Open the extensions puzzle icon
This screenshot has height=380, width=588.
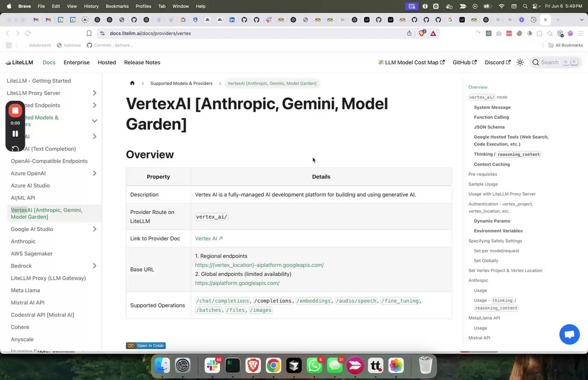coord(540,33)
